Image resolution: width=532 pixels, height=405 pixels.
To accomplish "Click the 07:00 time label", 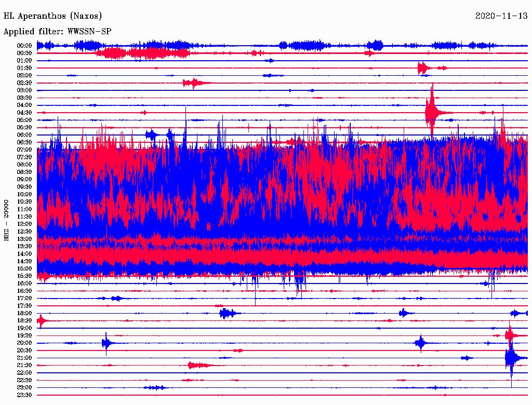I will [x=24, y=150].
